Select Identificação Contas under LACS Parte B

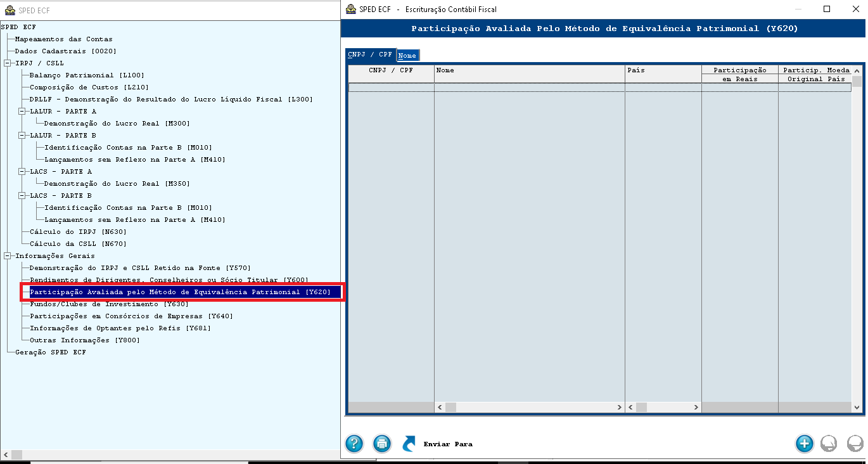pyautogui.click(x=128, y=208)
